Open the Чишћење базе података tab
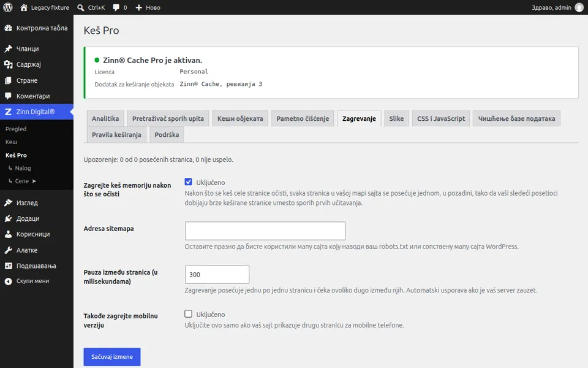 point(516,118)
